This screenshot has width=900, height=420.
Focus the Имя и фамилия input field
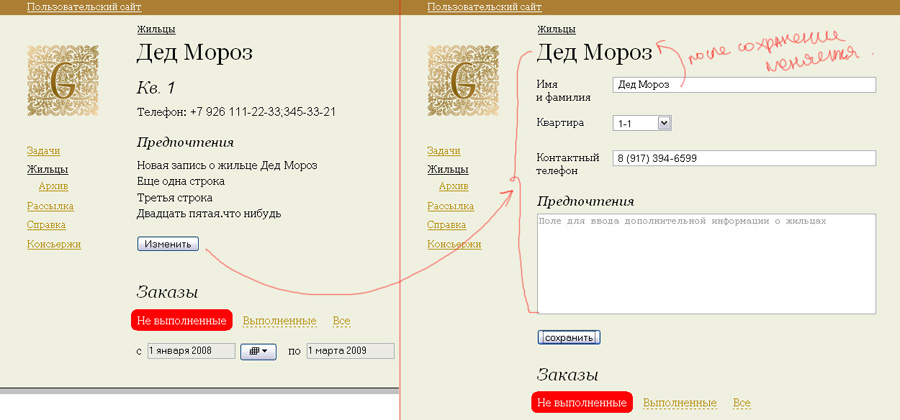744,85
